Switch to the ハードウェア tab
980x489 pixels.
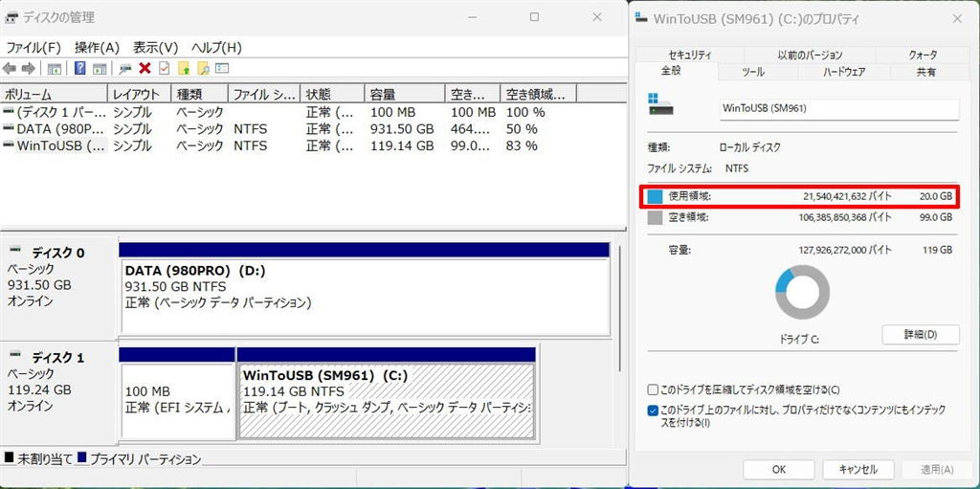pyautogui.click(x=844, y=72)
